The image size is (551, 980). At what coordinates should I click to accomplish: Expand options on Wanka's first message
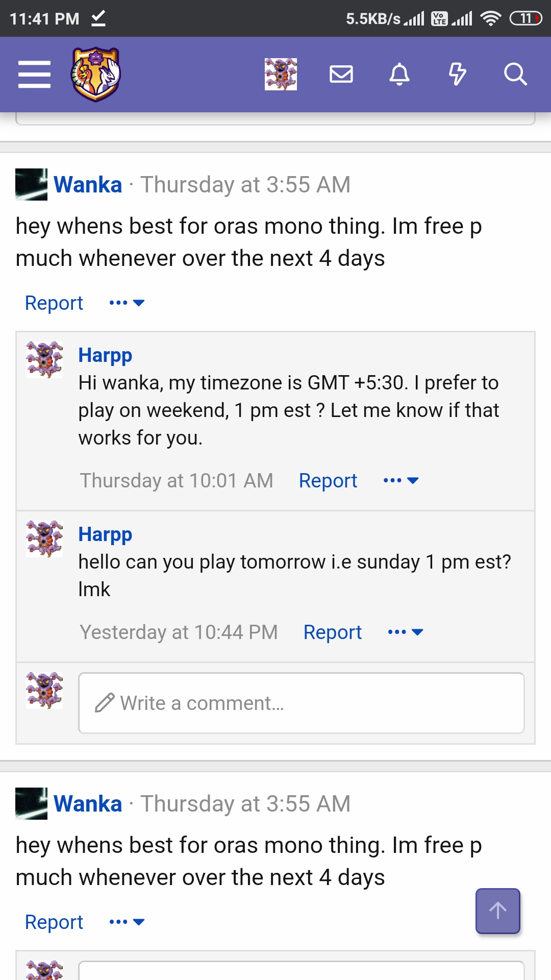point(127,302)
